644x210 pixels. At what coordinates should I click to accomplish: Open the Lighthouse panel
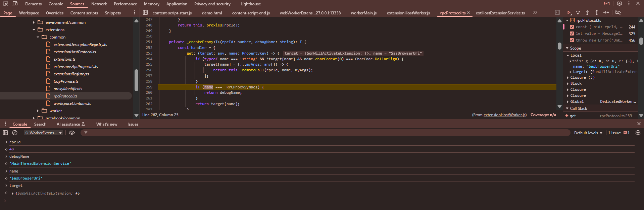click(x=251, y=4)
